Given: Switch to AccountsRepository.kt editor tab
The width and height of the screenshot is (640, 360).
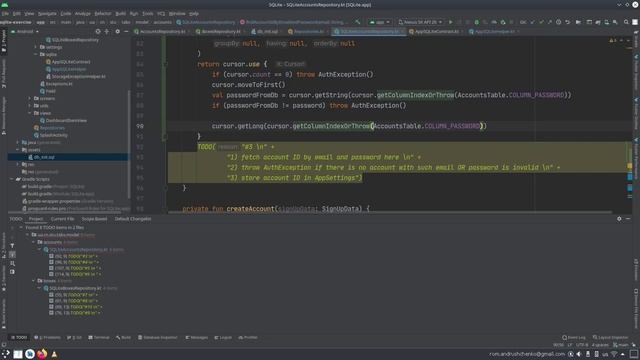Looking at the screenshot, I should [162, 31].
